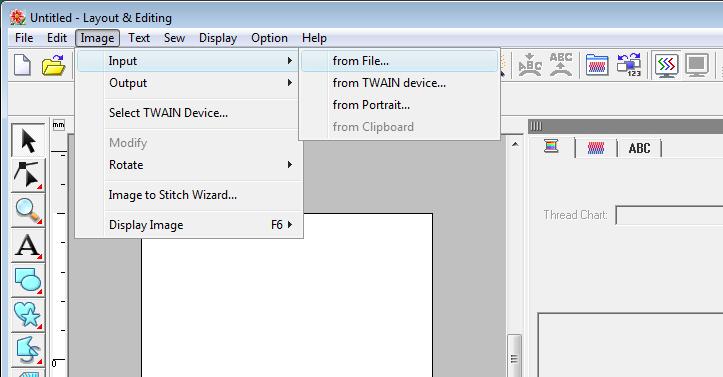Close the Image menu
This screenshot has width=723, height=377.
coord(97,38)
